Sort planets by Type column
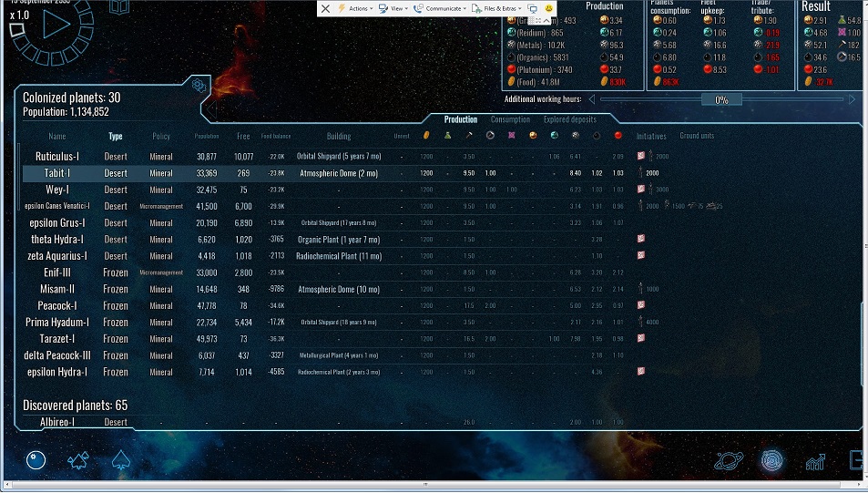This screenshot has height=493, width=868. tap(115, 136)
